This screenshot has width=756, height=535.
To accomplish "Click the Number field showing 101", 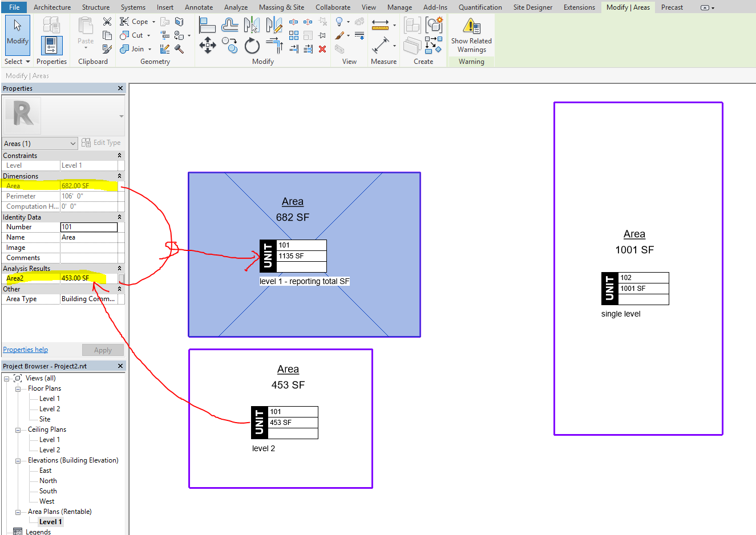I will [89, 226].
